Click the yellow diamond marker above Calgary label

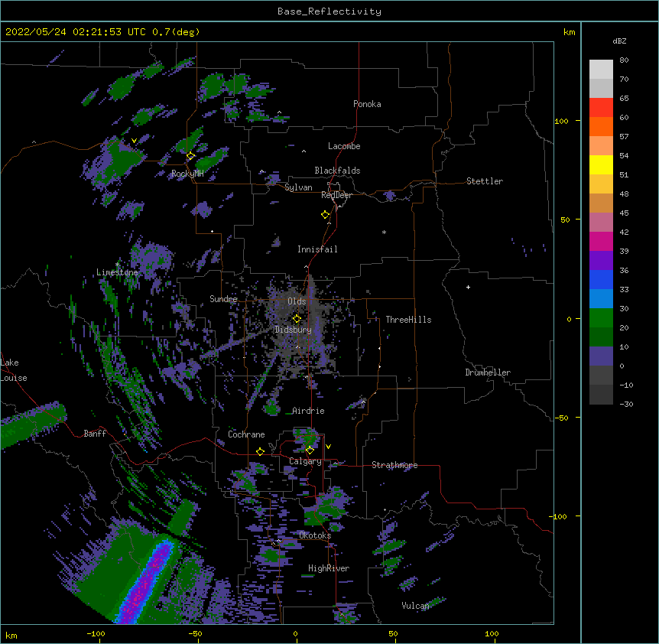[310, 450]
